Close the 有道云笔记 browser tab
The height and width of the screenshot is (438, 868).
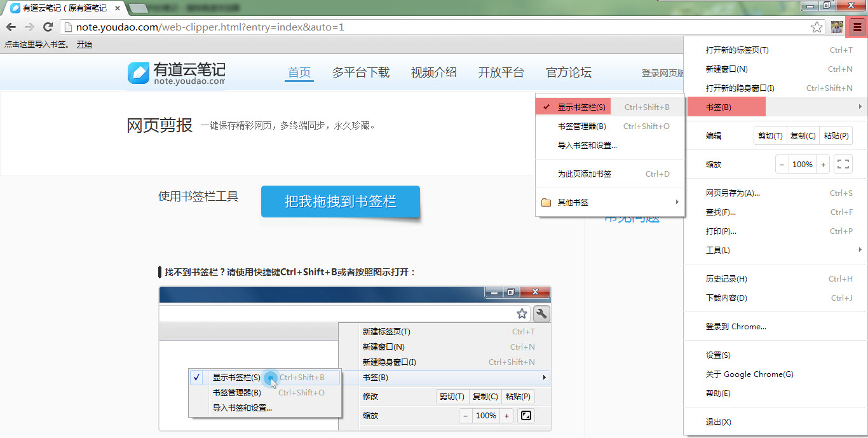[x=118, y=8]
